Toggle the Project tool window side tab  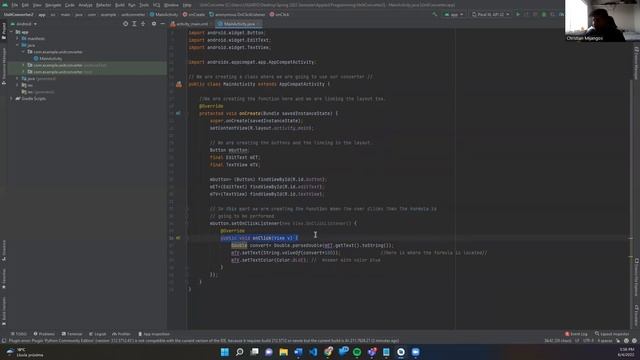(x=4, y=31)
